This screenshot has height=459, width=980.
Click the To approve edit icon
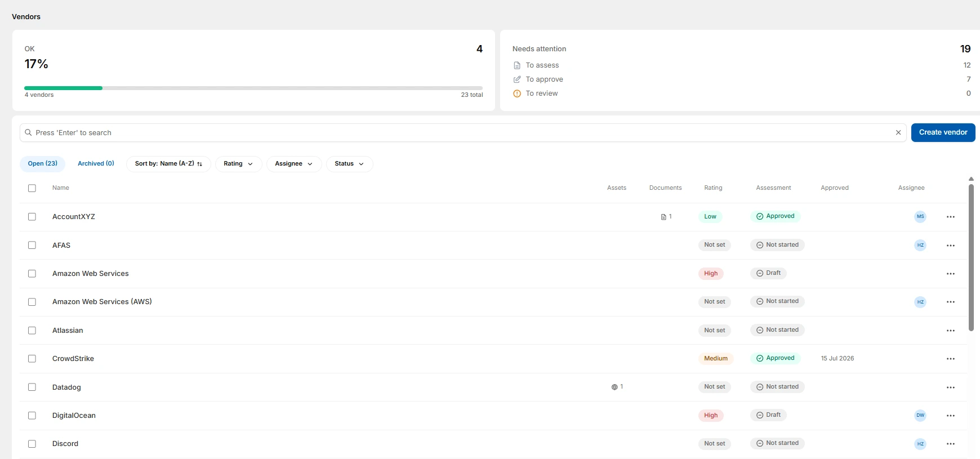(517, 79)
